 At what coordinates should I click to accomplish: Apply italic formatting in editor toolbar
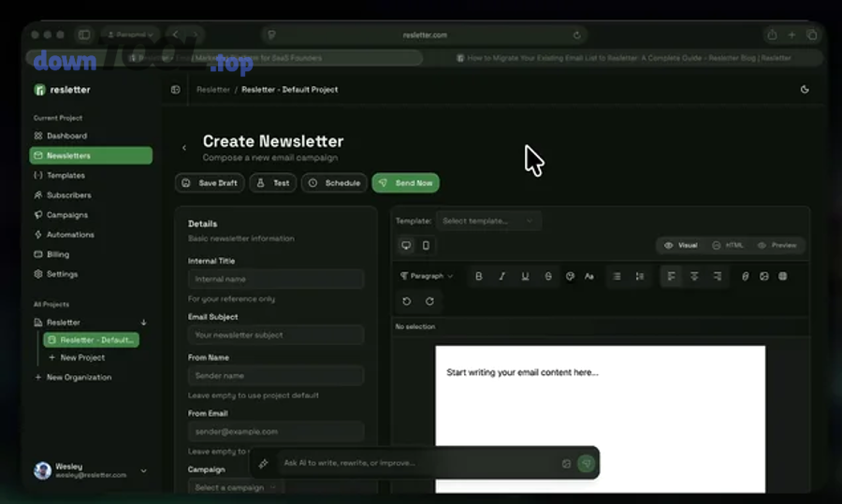point(502,277)
